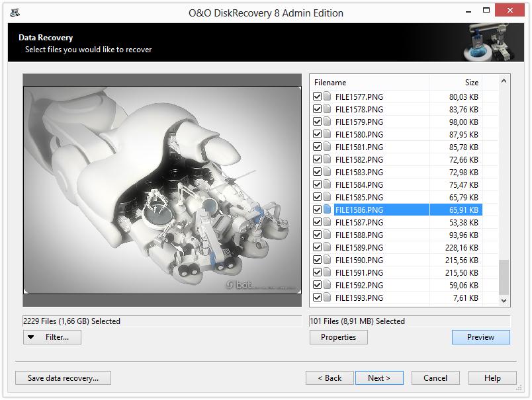Viewport: 532px width, 400px height.
Task: Open the Filter dropdown button
Action: pyautogui.click(x=52, y=337)
